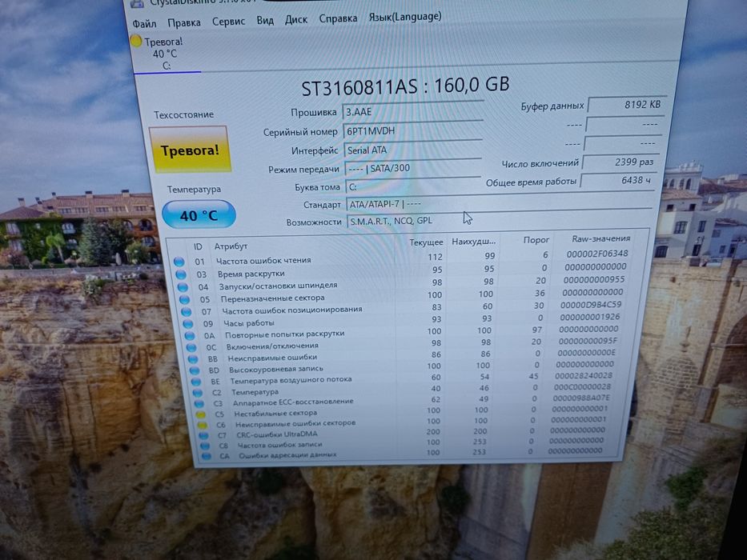Click blue status dot for attribute 05
The image size is (747, 560).
[184, 300]
